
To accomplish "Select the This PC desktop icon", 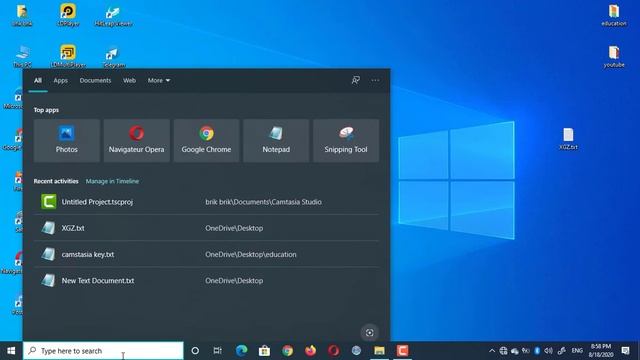I will (22, 56).
